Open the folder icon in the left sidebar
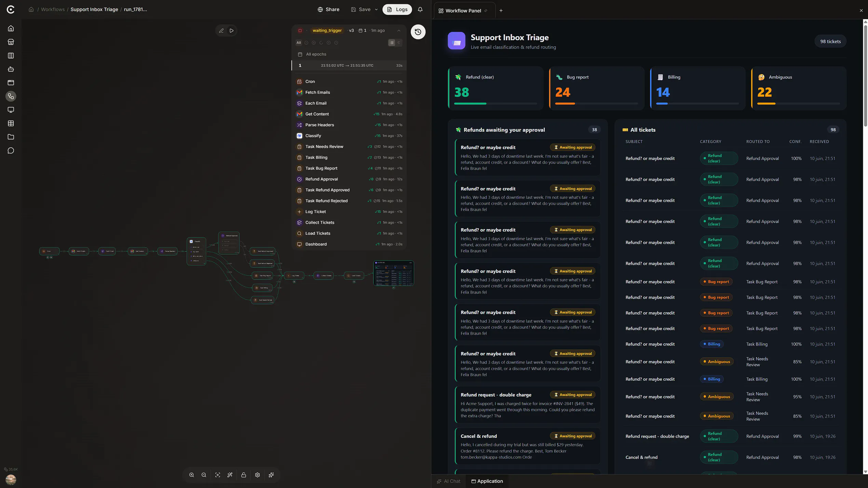 11,137
